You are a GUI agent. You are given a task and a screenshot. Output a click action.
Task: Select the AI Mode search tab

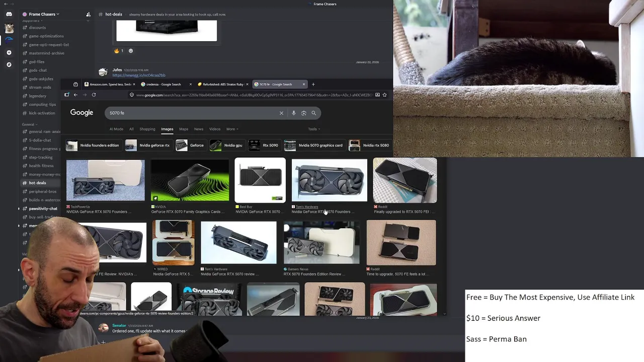pos(116,129)
